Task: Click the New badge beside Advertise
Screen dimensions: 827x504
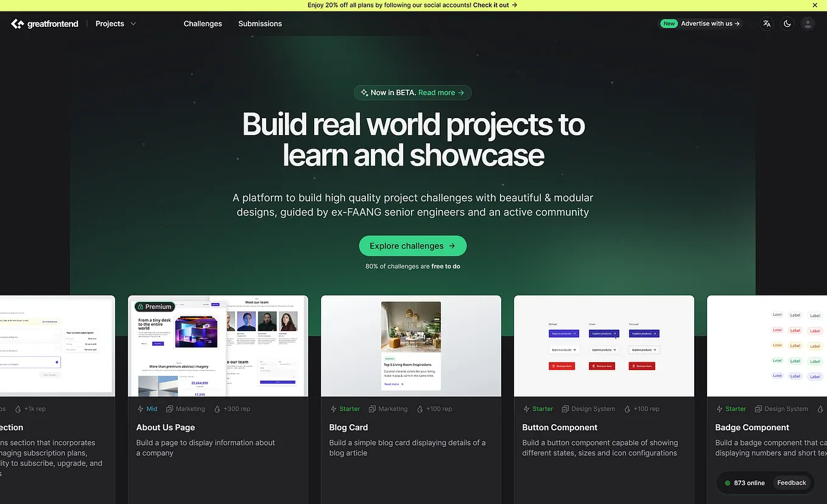Action: pos(669,24)
